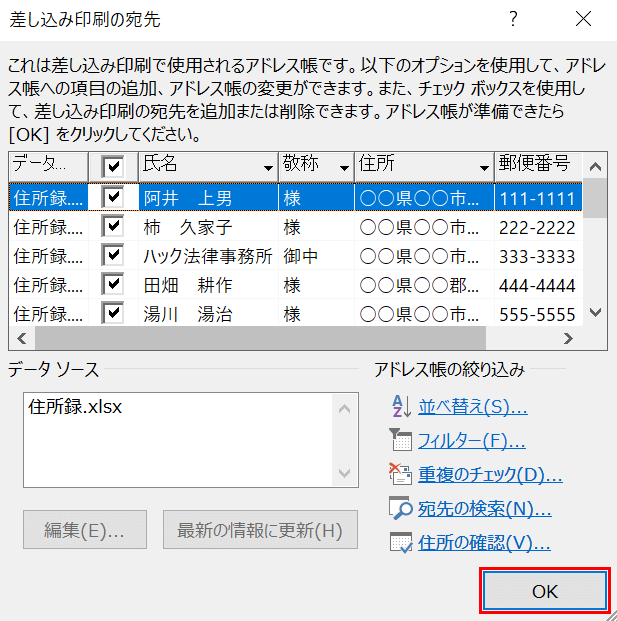Confirm with the OK button
This screenshot has height=621, width=617.
[545, 591]
